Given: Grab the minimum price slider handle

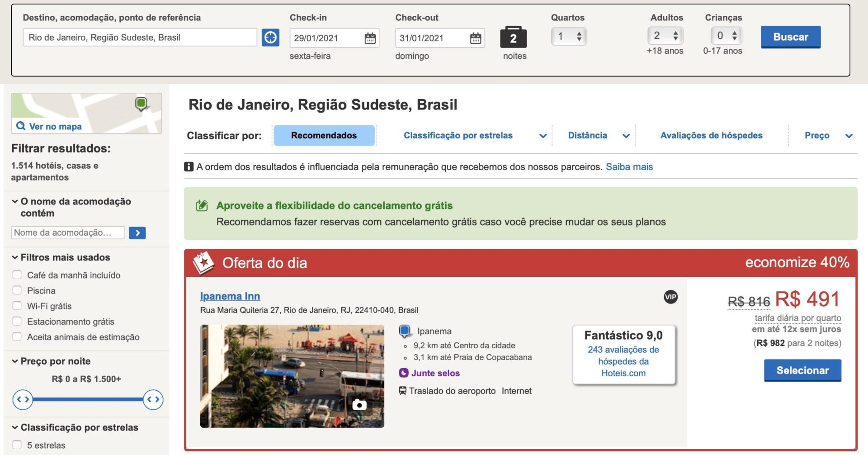Looking at the screenshot, I should click(23, 400).
